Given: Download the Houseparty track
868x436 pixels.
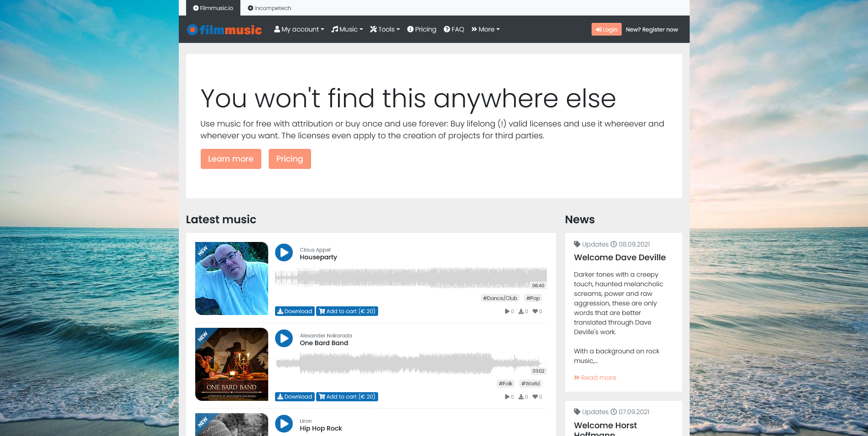Looking at the screenshot, I should tap(295, 311).
